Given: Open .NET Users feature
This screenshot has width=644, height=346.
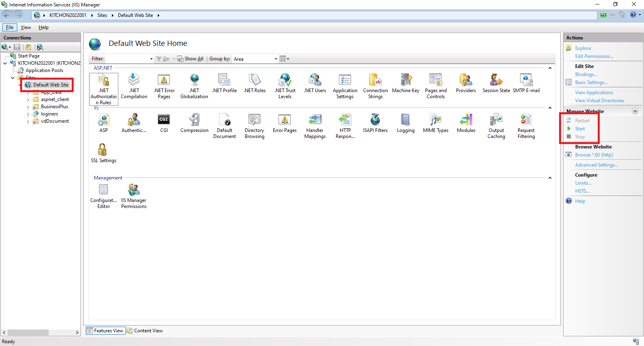Looking at the screenshot, I should point(315,83).
